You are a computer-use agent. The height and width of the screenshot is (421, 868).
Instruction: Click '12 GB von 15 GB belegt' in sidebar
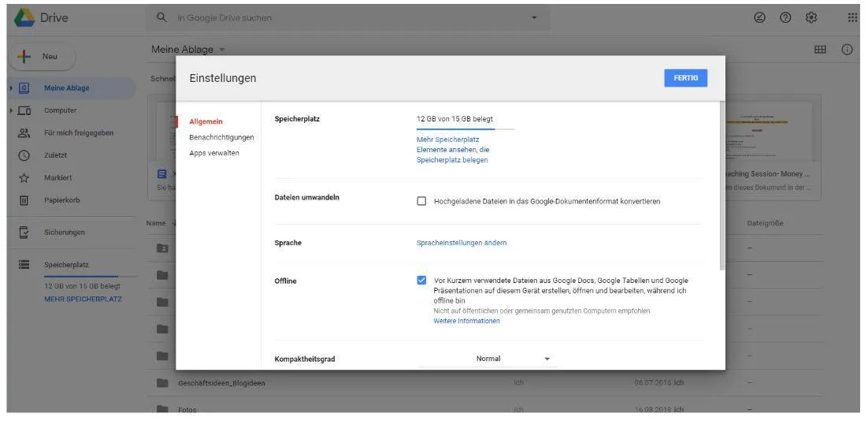coord(82,286)
